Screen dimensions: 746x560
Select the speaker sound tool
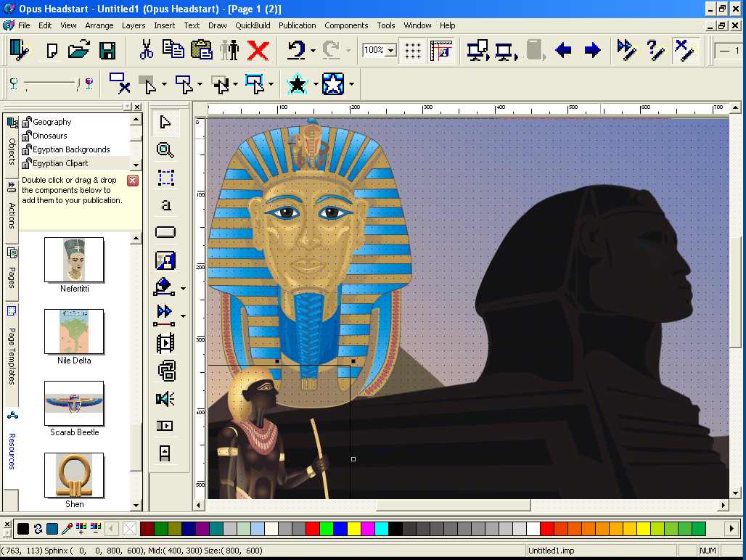click(x=165, y=398)
